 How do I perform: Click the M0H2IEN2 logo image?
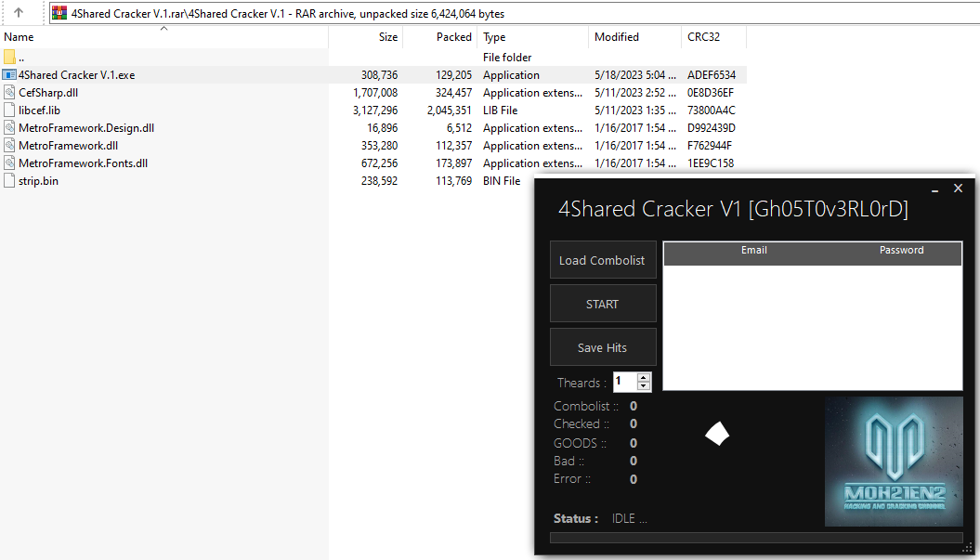coord(894,462)
